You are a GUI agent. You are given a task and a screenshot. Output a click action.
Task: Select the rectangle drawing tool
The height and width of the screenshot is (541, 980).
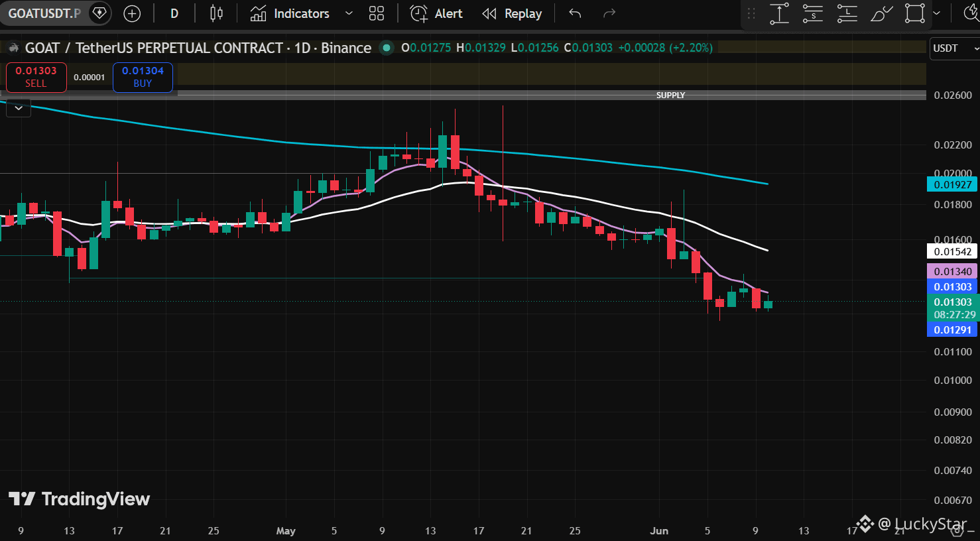(x=915, y=13)
